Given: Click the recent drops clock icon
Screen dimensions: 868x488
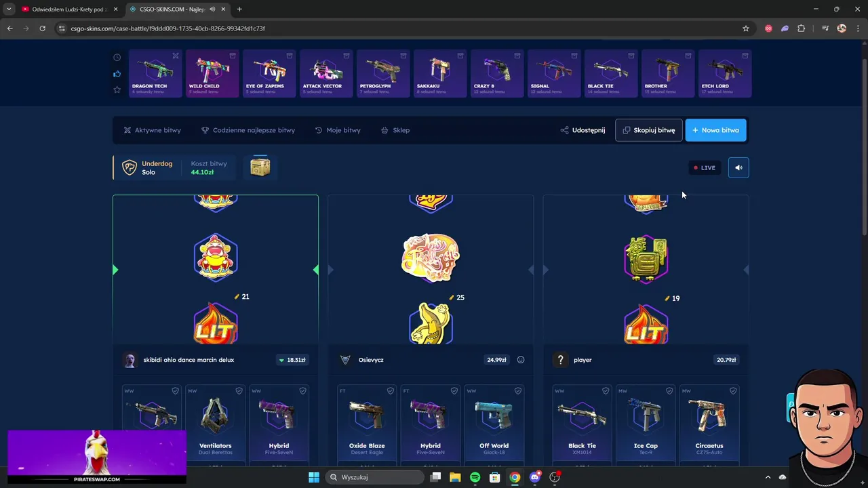Looking at the screenshot, I should [x=117, y=58].
